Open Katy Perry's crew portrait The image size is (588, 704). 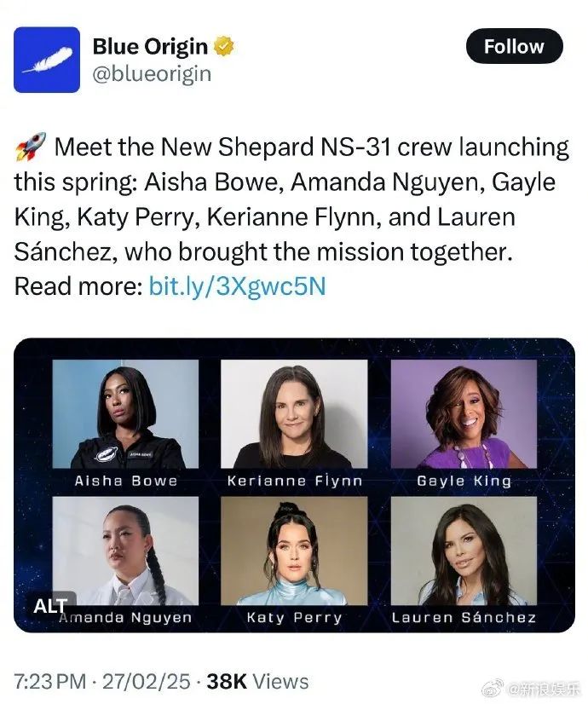(x=294, y=551)
